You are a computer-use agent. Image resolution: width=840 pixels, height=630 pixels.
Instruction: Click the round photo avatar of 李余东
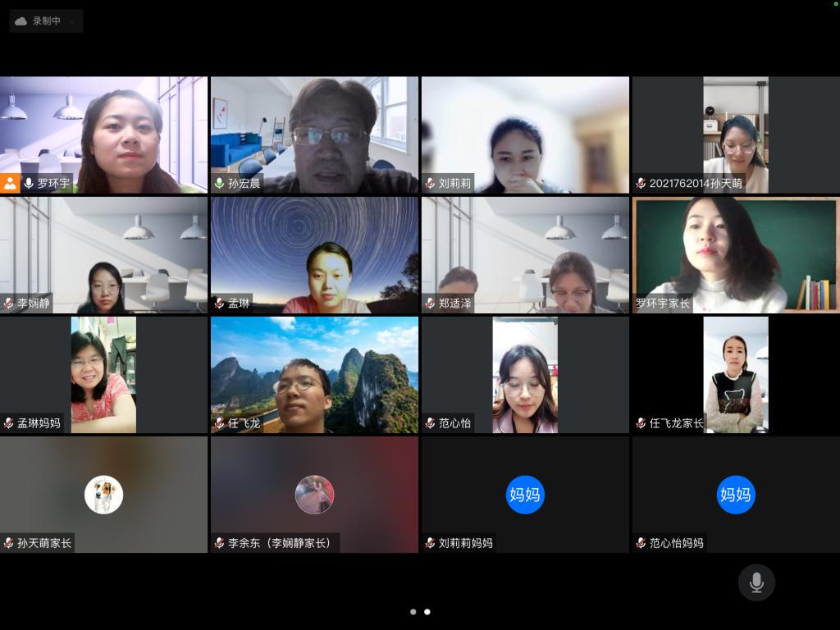tap(314, 495)
